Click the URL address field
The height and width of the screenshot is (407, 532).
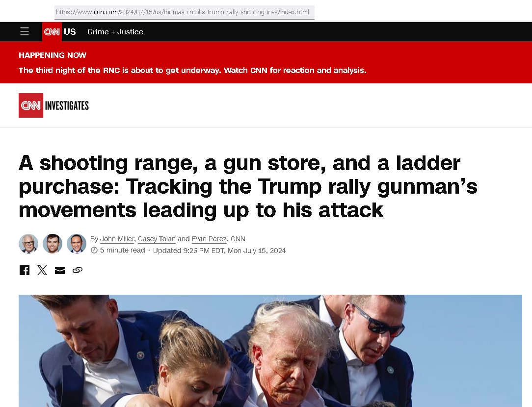point(184,12)
